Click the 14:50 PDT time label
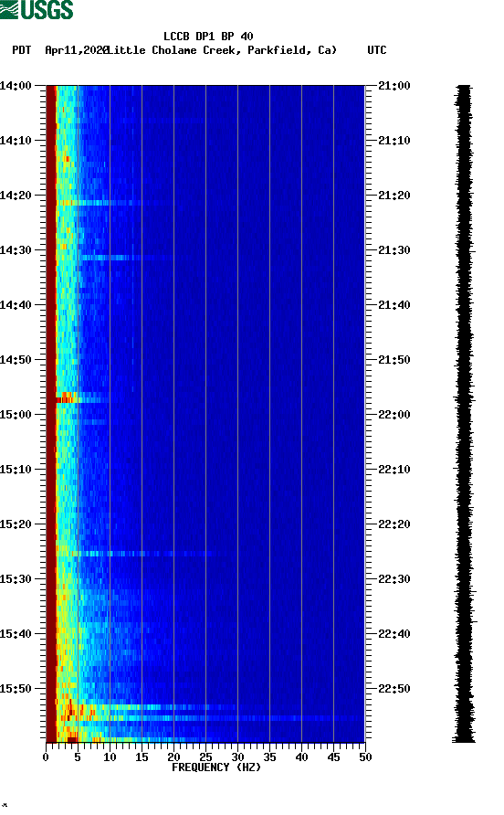The image size is (504, 815). tap(16, 360)
